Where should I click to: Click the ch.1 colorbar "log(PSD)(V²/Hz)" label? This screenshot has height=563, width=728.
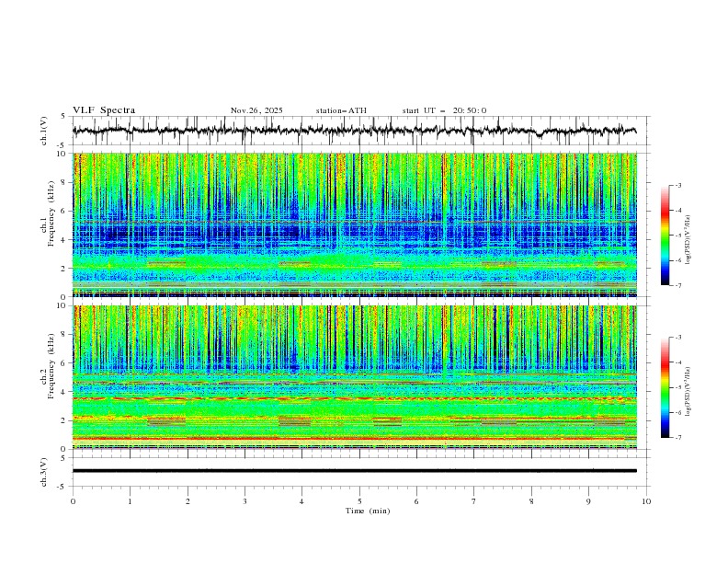pyautogui.click(x=688, y=240)
